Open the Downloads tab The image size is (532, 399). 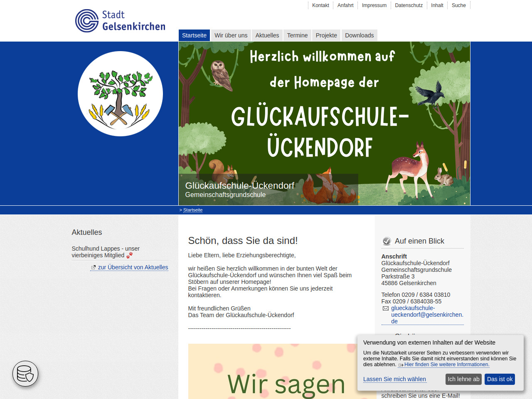[x=359, y=35]
